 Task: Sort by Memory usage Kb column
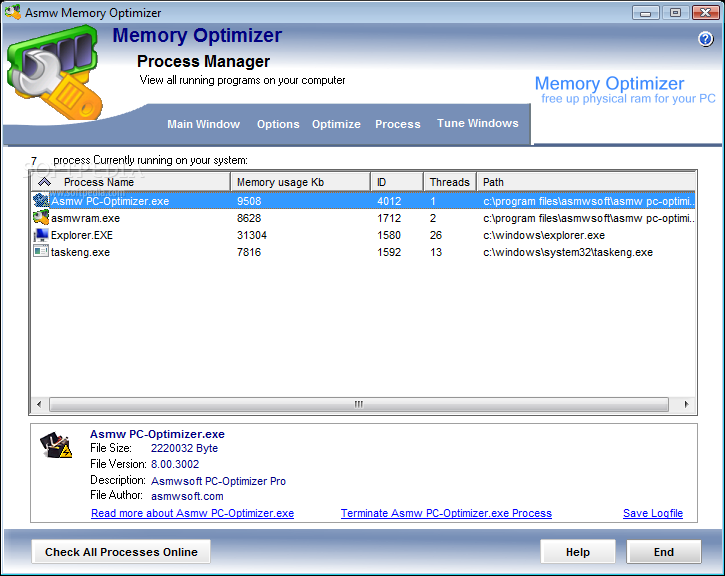point(300,182)
